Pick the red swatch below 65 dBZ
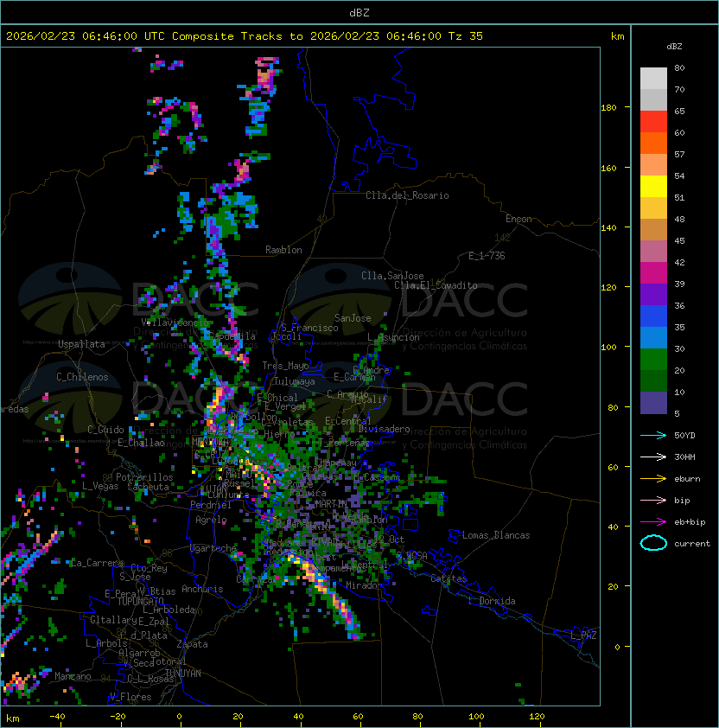The width and height of the screenshot is (719, 728). [x=653, y=122]
